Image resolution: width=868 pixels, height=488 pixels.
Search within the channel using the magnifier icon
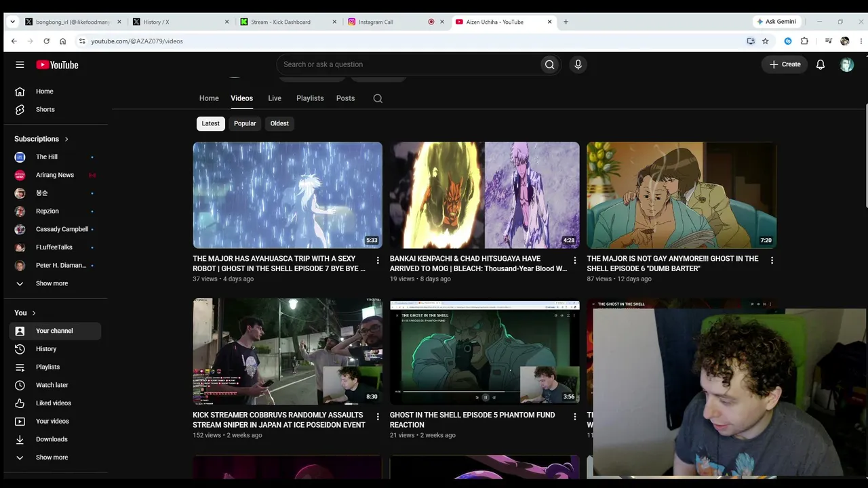[378, 98]
